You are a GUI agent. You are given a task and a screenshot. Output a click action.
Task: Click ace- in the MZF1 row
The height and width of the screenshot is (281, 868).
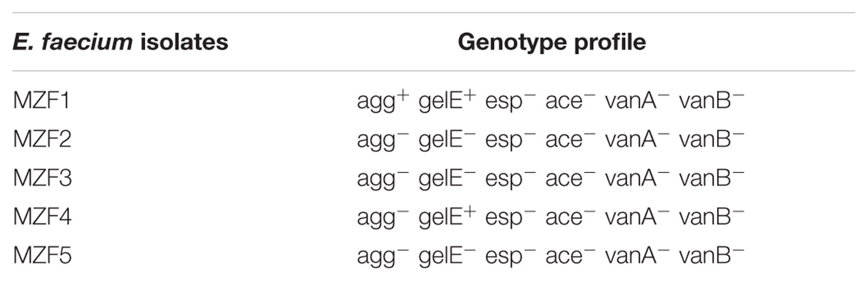pos(570,100)
